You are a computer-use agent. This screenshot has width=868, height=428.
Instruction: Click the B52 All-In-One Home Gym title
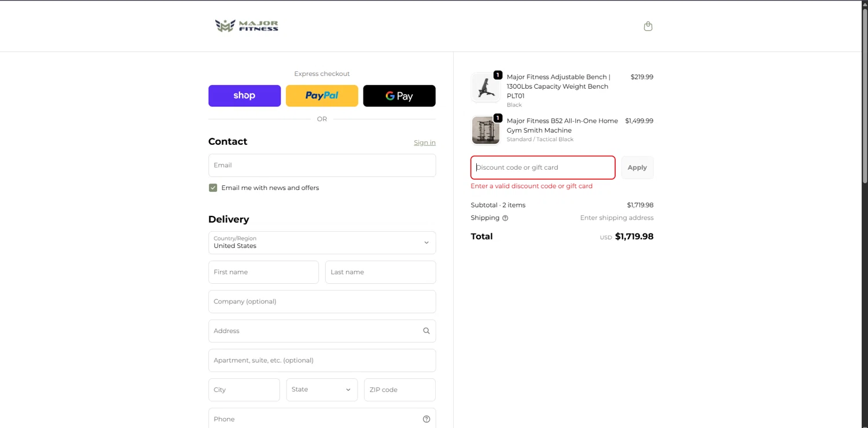click(x=562, y=126)
